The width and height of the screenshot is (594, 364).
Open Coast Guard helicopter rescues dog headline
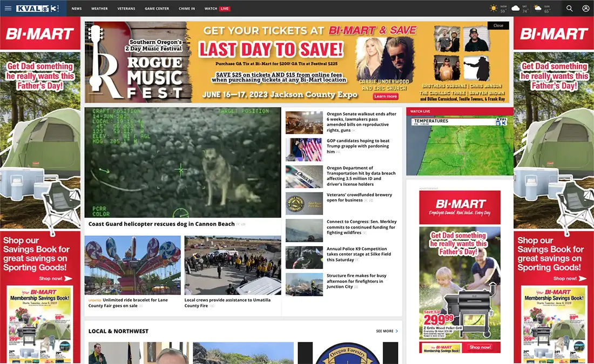pyautogui.click(x=161, y=224)
